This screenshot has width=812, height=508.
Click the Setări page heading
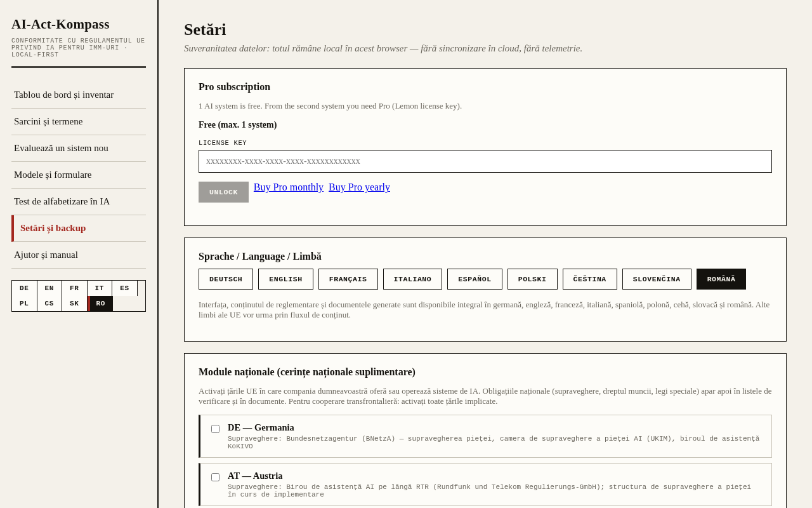205,30
